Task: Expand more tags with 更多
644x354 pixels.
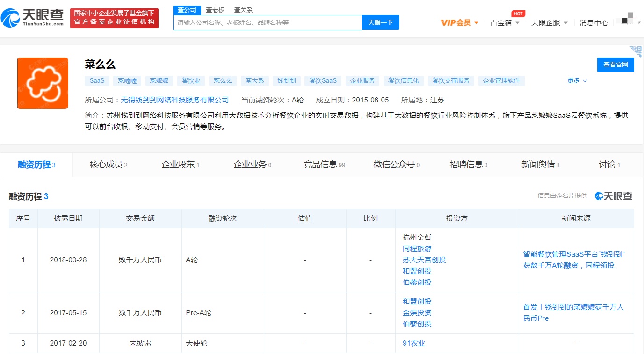Action: pos(577,80)
